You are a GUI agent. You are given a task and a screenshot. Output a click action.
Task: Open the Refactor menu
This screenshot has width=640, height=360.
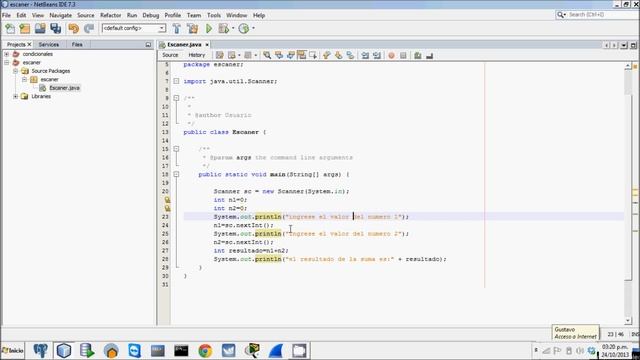click(111, 15)
